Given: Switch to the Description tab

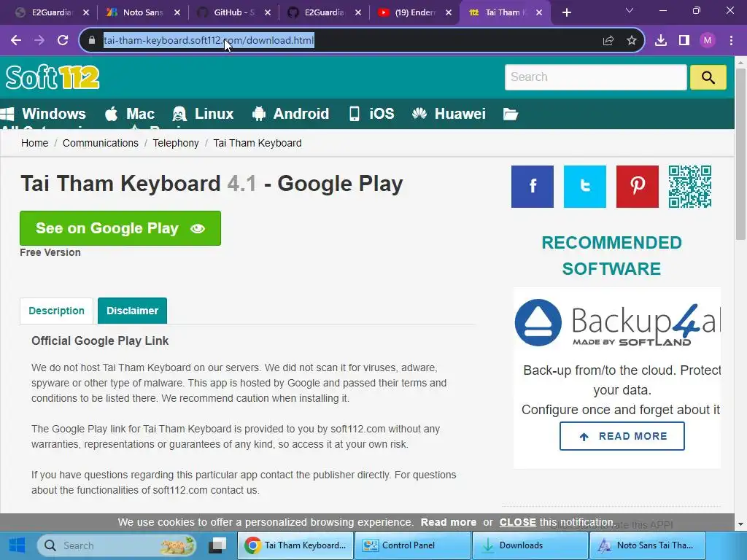Looking at the screenshot, I should 56,311.
